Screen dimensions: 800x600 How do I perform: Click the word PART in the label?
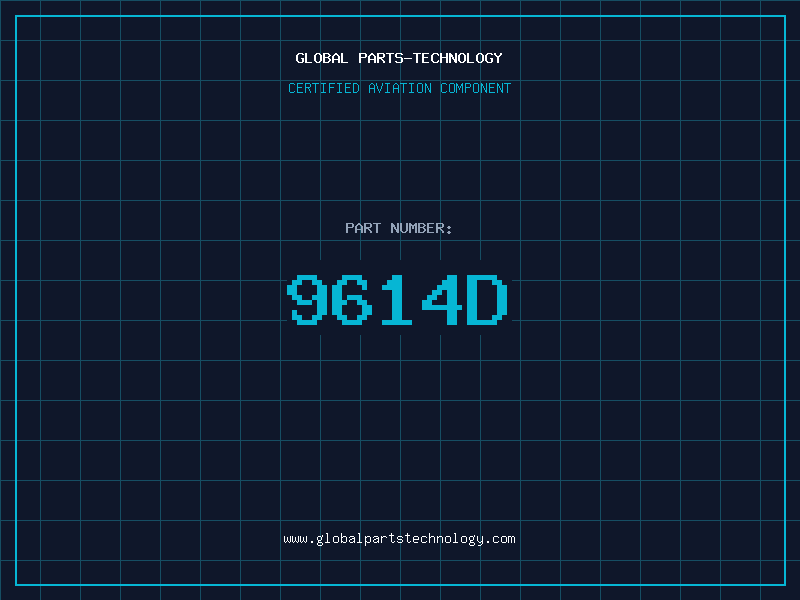point(363,228)
